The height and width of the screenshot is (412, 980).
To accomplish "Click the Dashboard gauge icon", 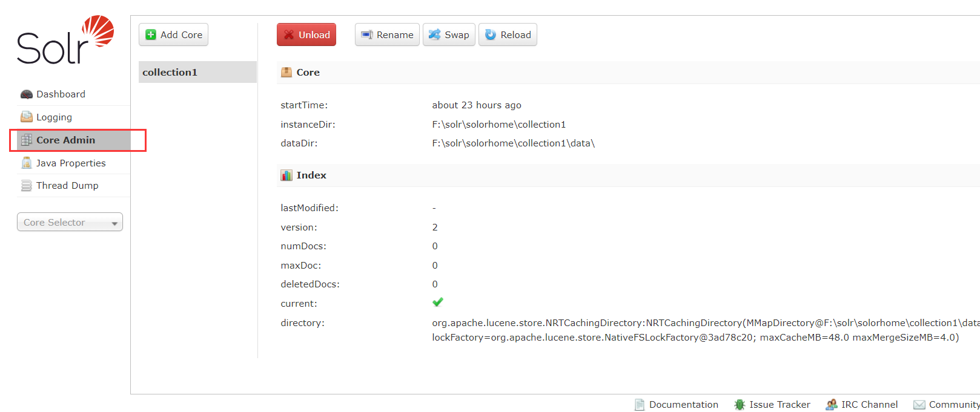I will coord(27,94).
